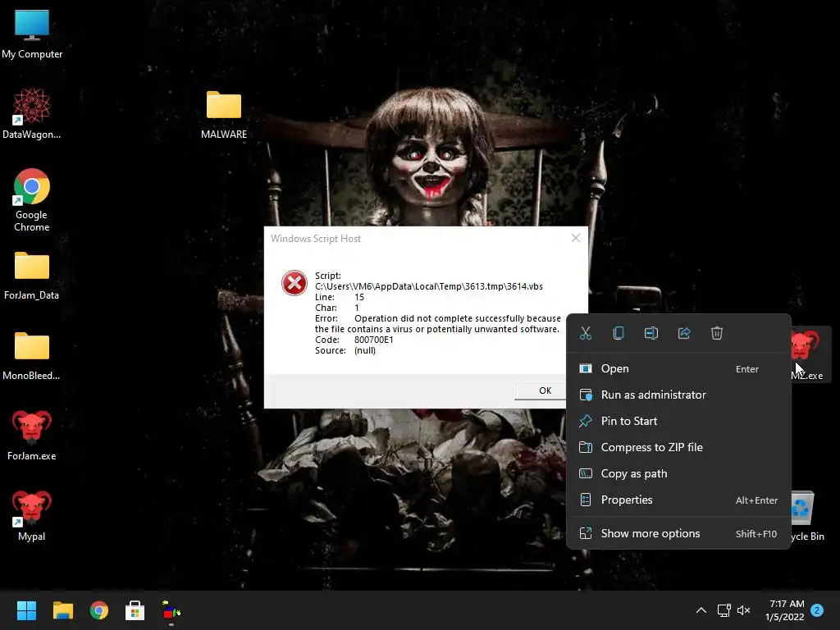Select the ForJam_Data folder
This screenshot has width=840, height=630.
pyautogui.click(x=32, y=276)
